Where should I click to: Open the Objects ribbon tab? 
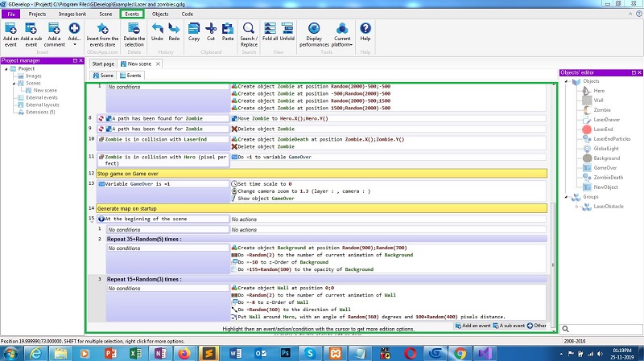coord(160,14)
